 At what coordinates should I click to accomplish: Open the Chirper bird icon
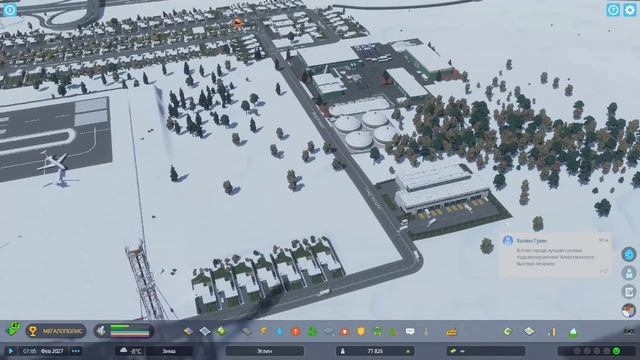point(629,254)
